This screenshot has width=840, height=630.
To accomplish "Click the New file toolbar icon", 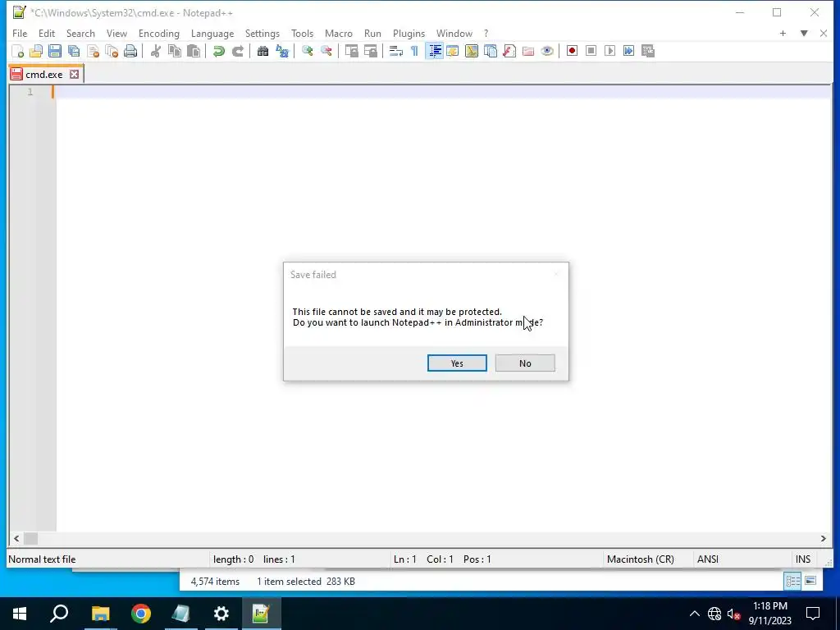I will pyautogui.click(x=18, y=51).
